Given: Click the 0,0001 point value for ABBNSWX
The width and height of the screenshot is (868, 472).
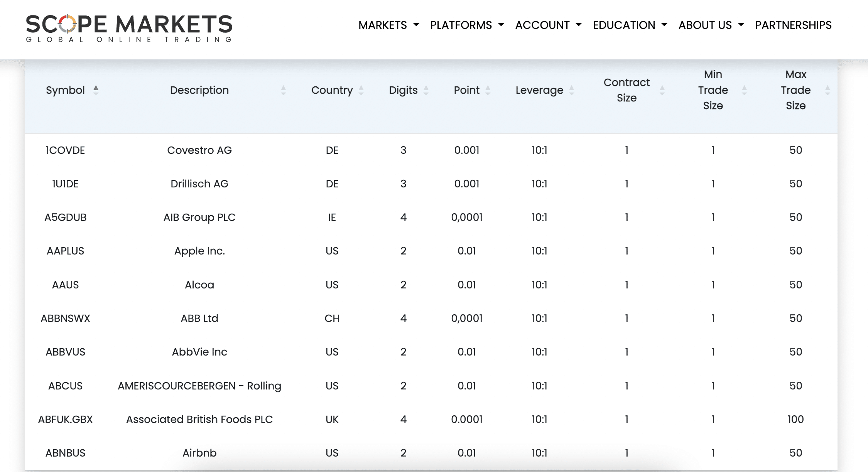Looking at the screenshot, I should click(x=467, y=319).
